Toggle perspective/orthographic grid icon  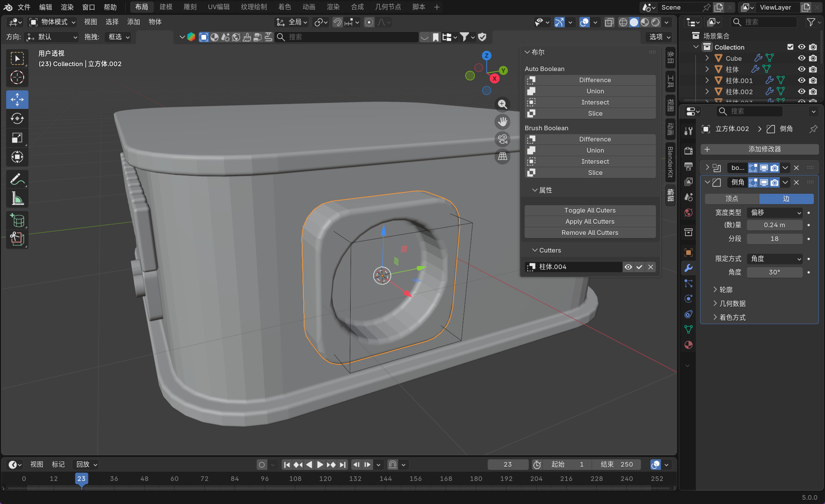pyautogui.click(x=502, y=156)
